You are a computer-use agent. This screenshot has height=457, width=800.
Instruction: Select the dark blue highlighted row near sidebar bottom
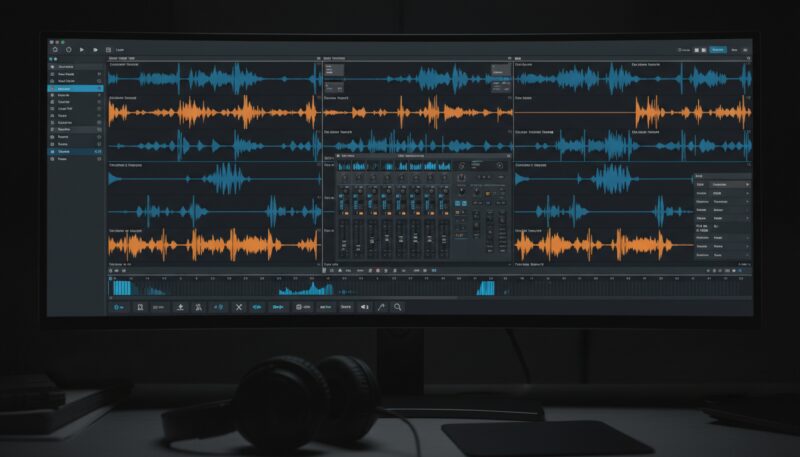[x=76, y=151]
